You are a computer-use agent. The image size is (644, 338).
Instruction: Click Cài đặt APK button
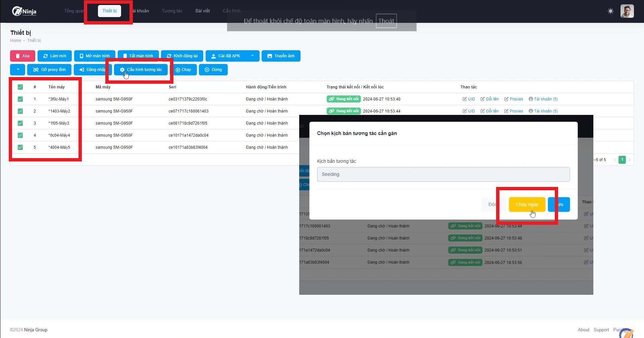(x=226, y=56)
